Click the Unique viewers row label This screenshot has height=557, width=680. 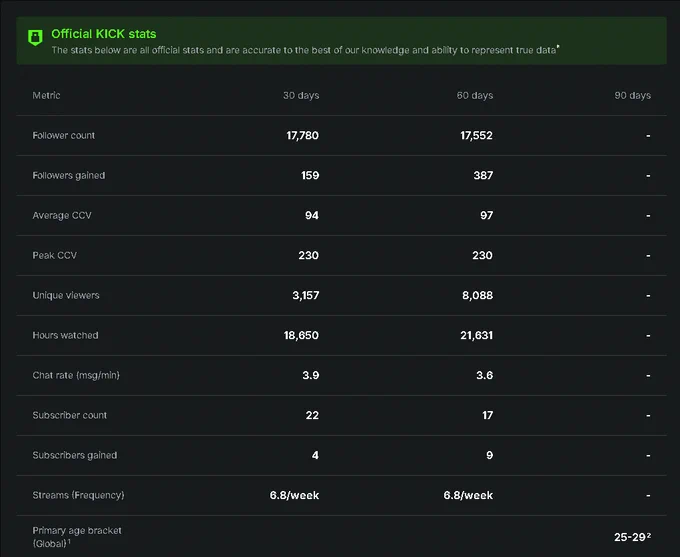tap(66, 295)
